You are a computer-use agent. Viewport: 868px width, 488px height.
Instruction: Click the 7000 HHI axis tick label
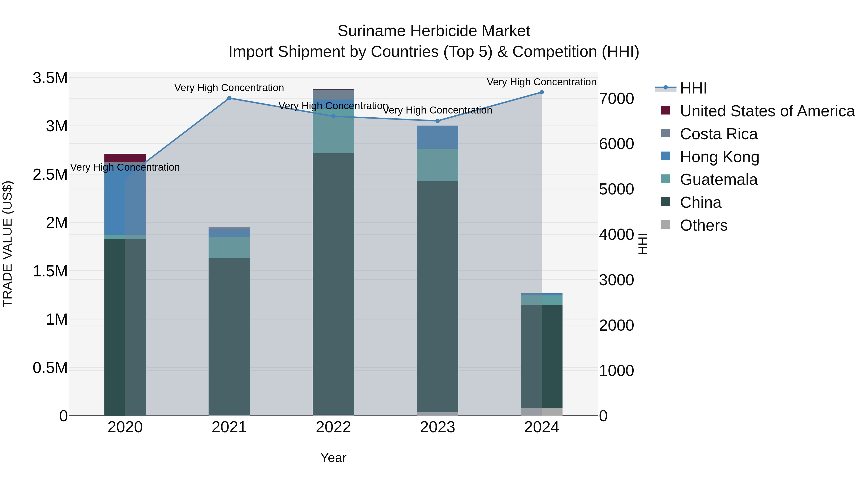tap(617, 99)
